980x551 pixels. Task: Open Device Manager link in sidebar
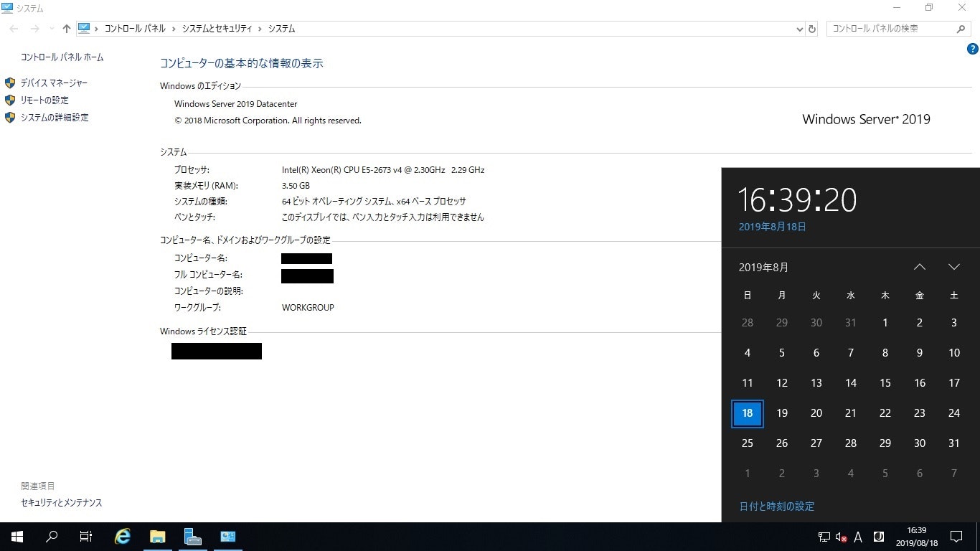click(54, 83)
